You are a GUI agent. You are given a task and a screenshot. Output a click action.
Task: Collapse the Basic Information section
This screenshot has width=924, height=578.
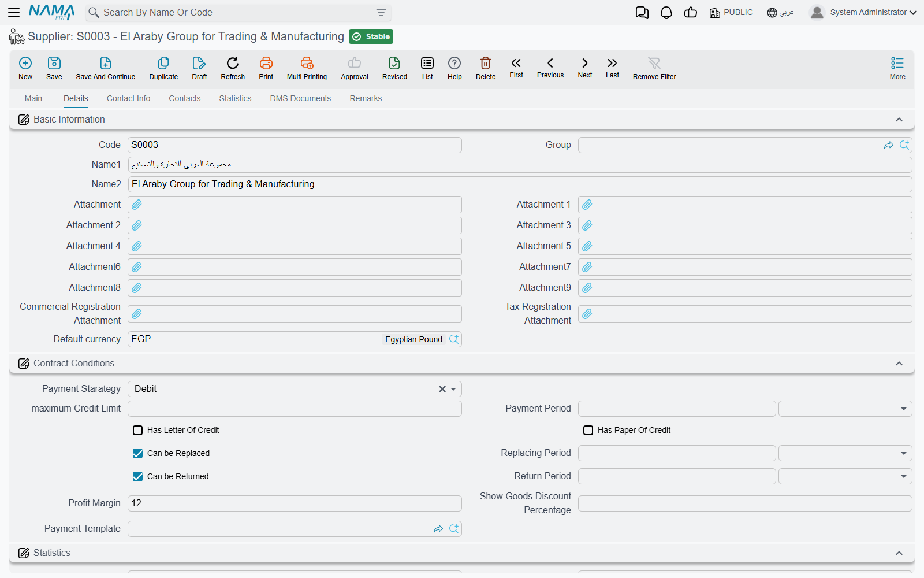point(899,120)
